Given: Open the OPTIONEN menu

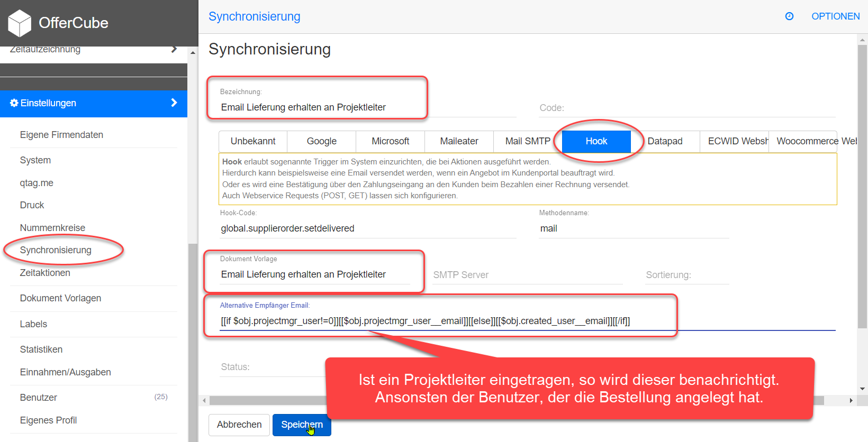Looking at the screenshot, I should pyautogui.click(x=835, y=16).
